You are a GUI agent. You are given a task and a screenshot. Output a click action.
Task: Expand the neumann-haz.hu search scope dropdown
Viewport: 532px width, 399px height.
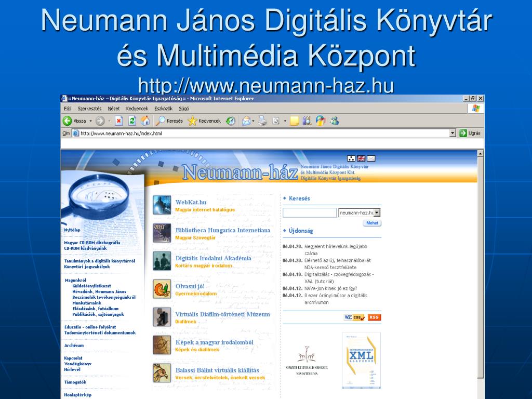(377, 212)
